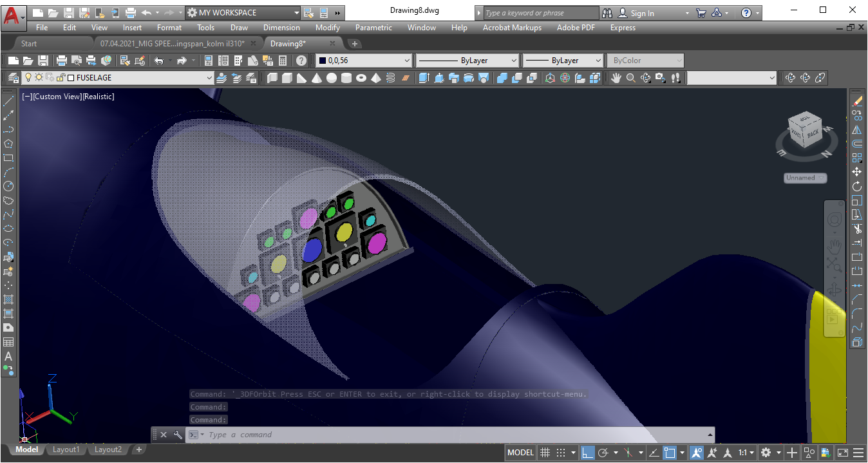Toggle polar tracking in status bar
Screen dimensions: 868x463
click(603, 453)
